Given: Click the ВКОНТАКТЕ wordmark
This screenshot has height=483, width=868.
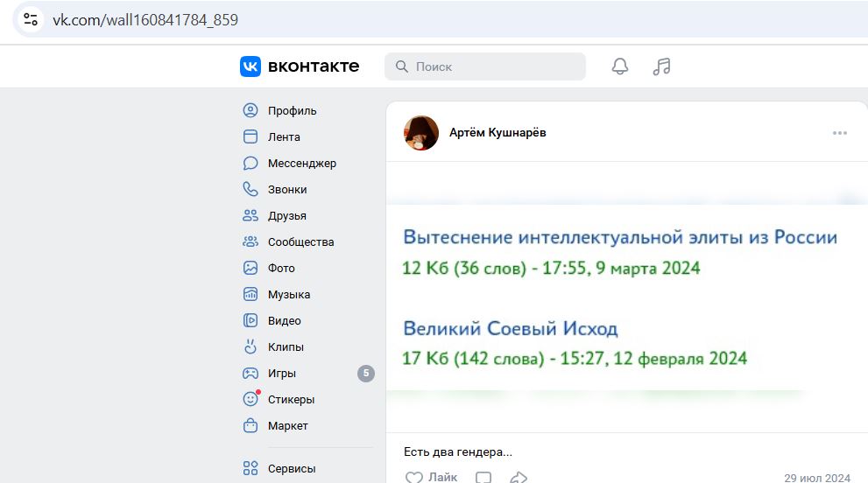Looking at the screenshot, I should click(314, 66).
